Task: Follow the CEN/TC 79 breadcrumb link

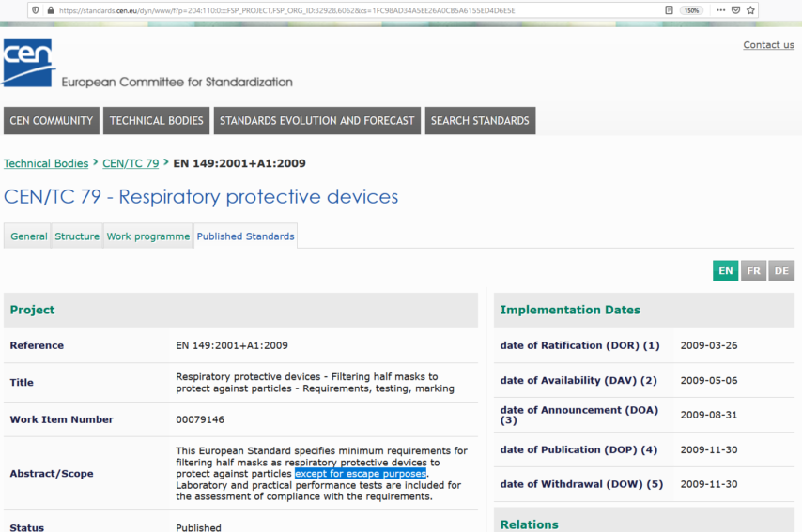Action: click(x=131, y=163)
